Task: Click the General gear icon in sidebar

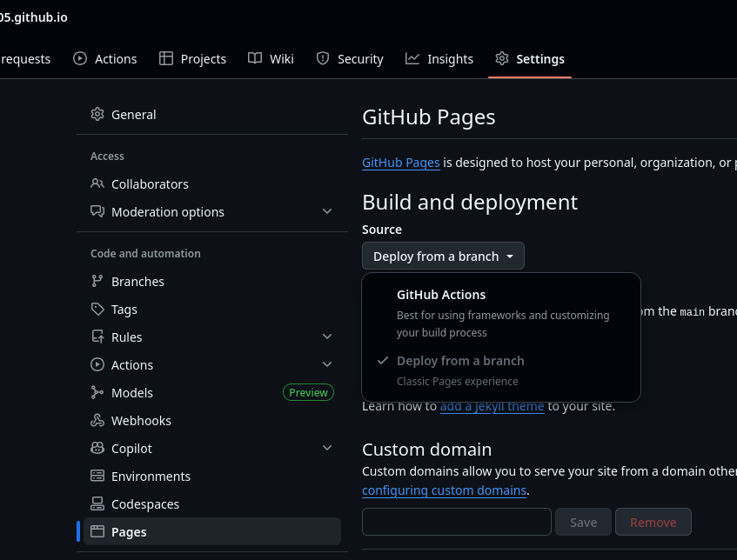Action: point(97,115)
